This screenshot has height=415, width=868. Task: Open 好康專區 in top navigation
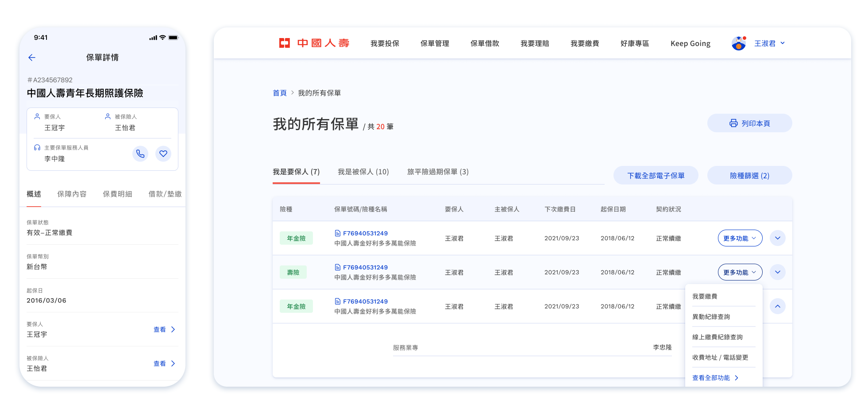point(635,43)
